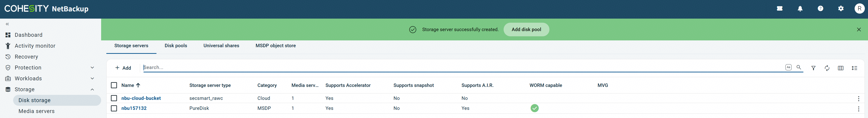Click the Cloud category cell
Viewport: 868px width, 118px height.
pyautogui.click(x=263, y=98)
